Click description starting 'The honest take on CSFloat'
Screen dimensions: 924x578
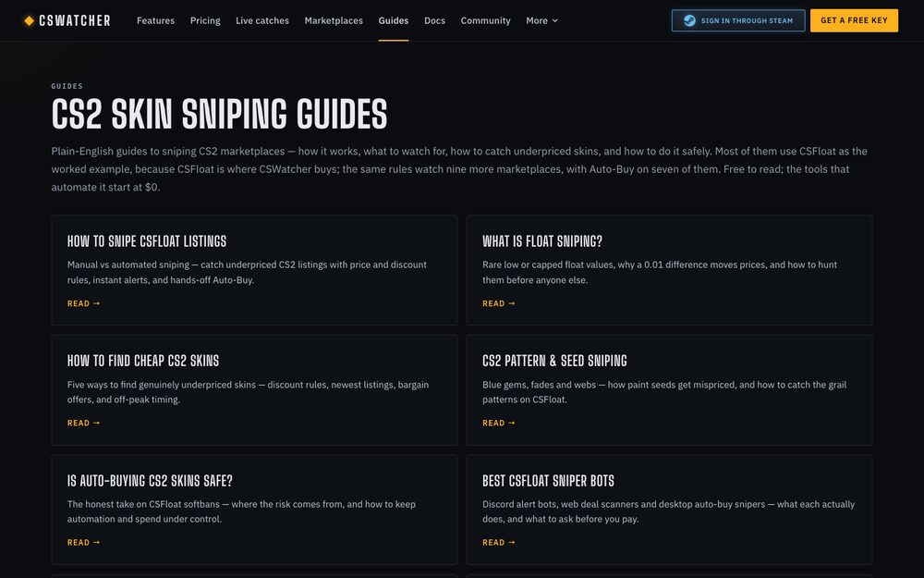[241, 511]
